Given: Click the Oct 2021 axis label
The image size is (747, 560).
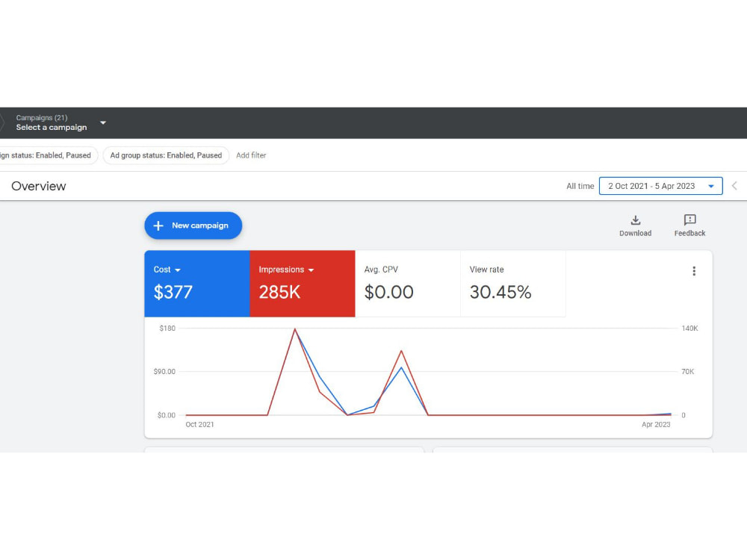Looking at the screenshot, I should [x=199, y=424].
